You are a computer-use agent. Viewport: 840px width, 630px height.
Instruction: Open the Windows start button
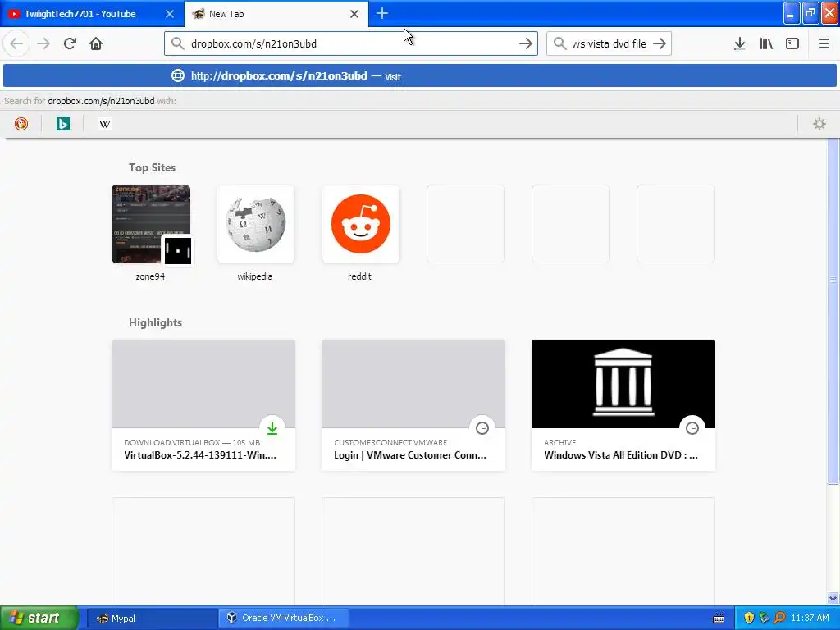click(x=39, y=618)
